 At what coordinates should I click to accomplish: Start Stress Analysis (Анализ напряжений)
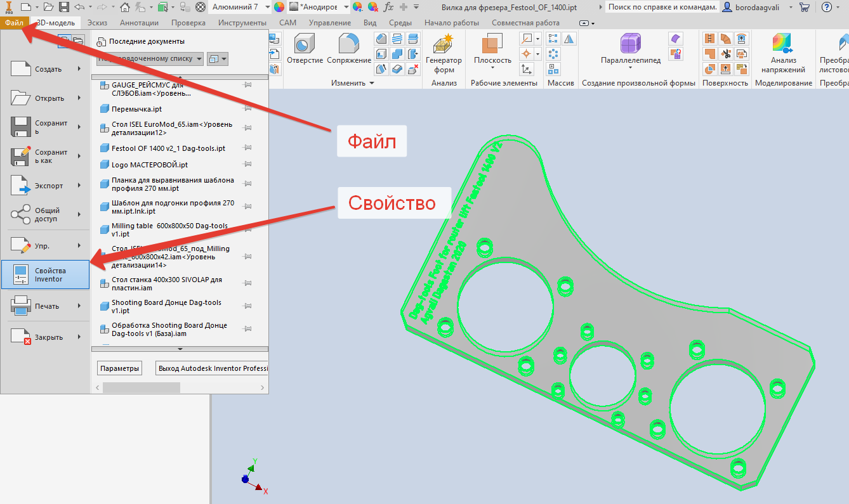coord(784,53)
